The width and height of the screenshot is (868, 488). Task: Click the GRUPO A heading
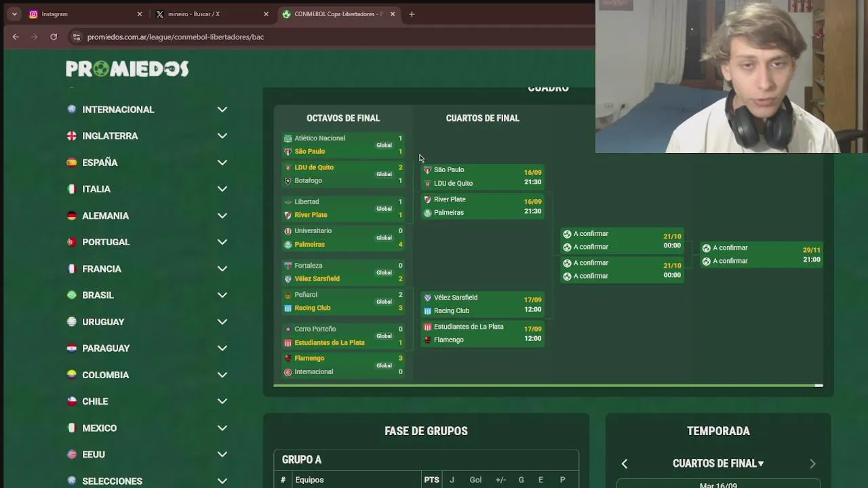pyautogui.click(x=302, y=460)
